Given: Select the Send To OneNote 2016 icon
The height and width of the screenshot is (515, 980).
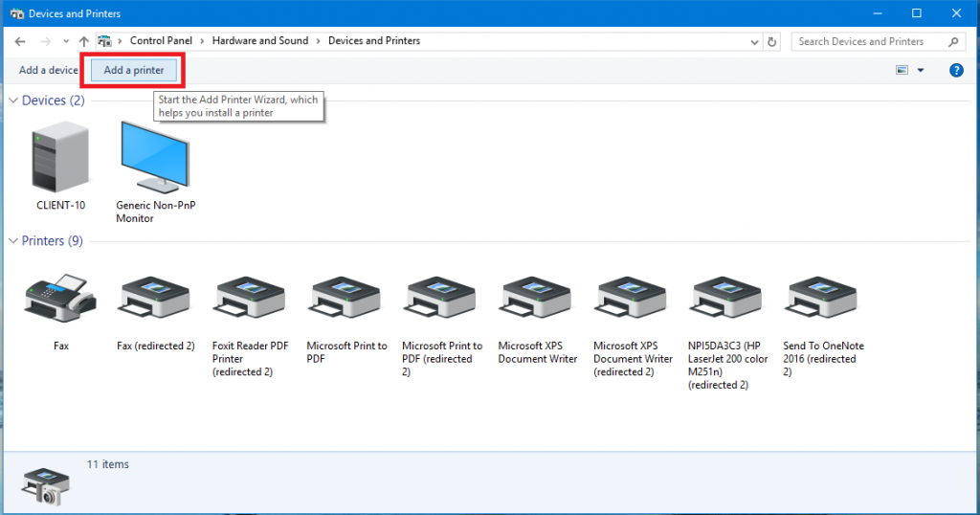Looking at the screenshot, I should (821, 299).
